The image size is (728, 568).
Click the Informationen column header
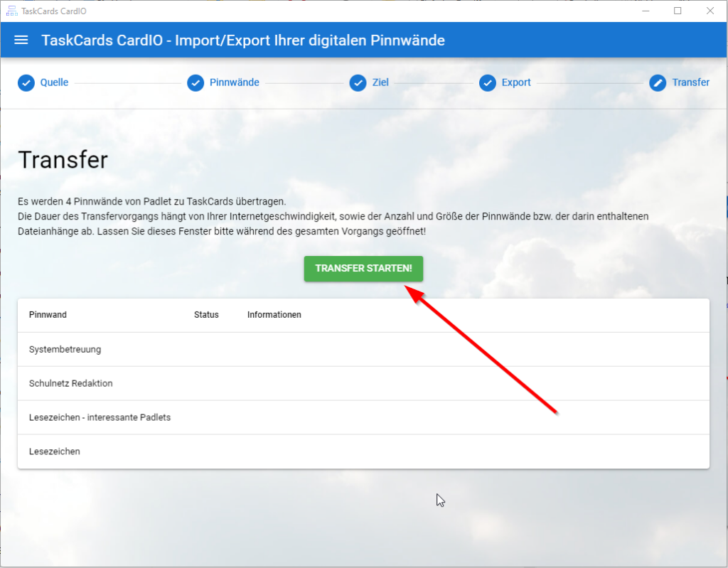[274, 315]
